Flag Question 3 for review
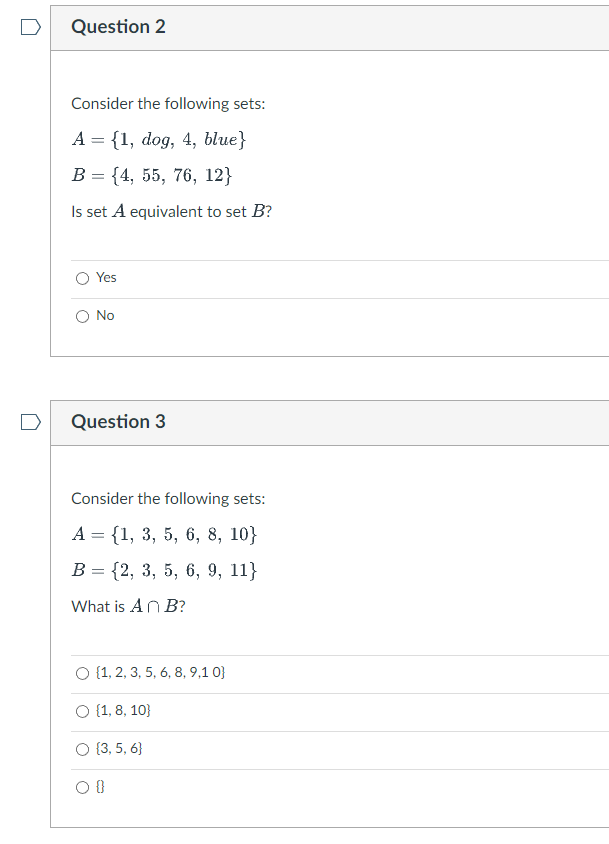The width and height of the screenshot is (609, 844). tap(30, 422)
